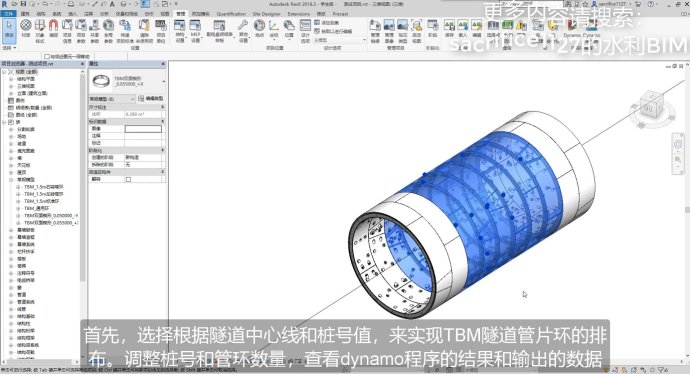The height and width of the screenshot is (374, 690).
Task: Click Pick to Edit button
Action: click(x=333, y=31)
